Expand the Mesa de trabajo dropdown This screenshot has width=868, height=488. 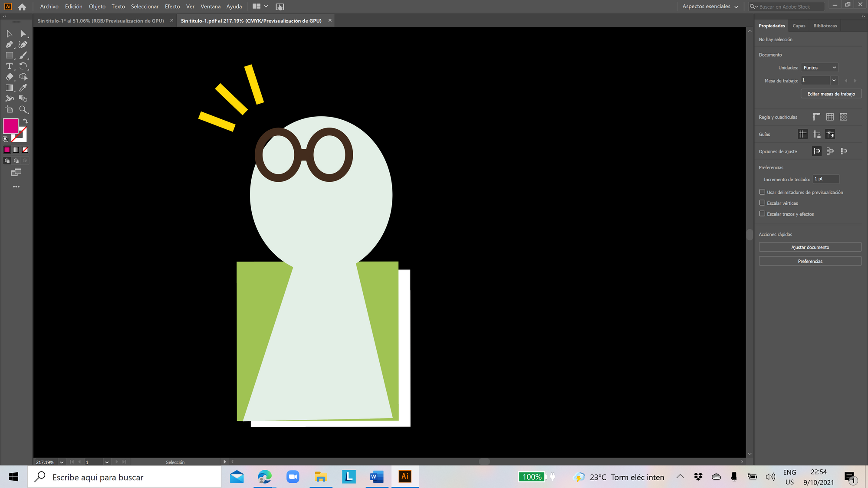click(834, 80)
